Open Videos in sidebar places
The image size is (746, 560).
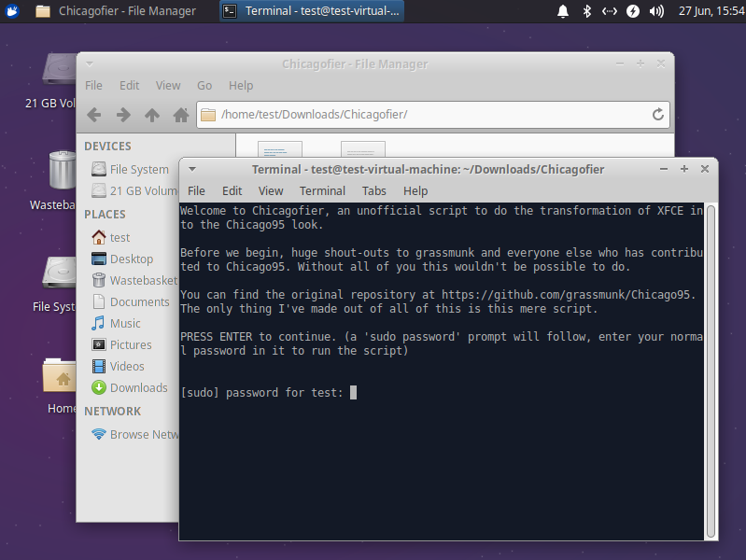pos(118,367)
